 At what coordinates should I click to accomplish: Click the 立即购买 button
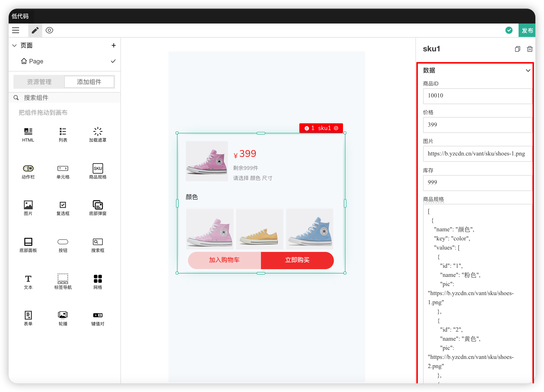point(297,260)
